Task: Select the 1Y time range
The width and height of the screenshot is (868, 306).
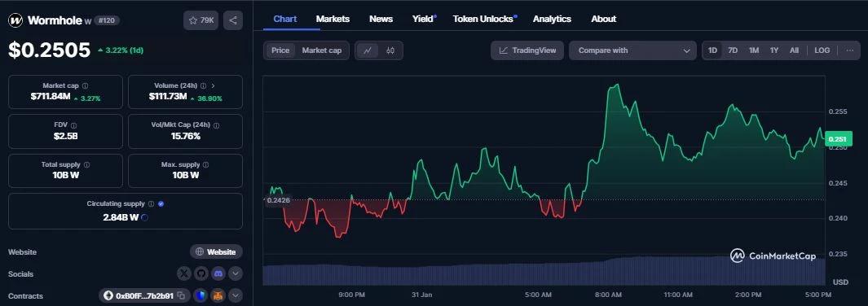Action: [x=774, y=50]
